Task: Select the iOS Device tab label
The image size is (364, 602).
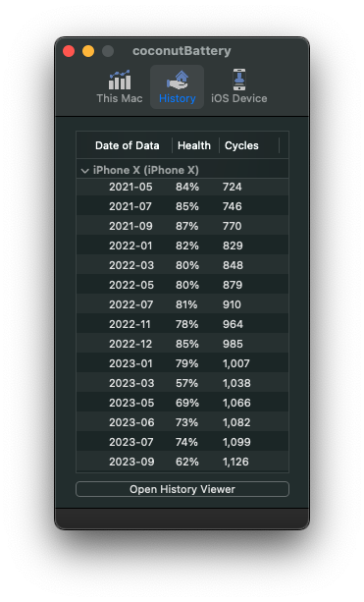Action: point(239,98)
